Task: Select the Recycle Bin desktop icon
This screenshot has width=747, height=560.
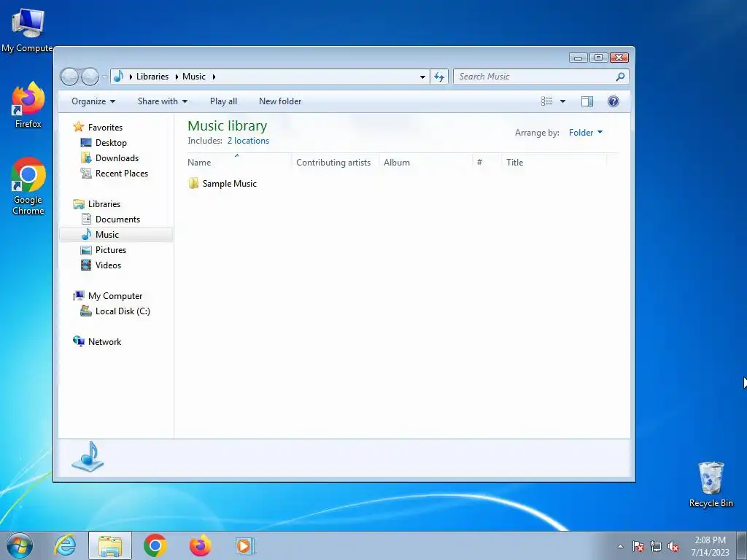Action: (711, 484)
